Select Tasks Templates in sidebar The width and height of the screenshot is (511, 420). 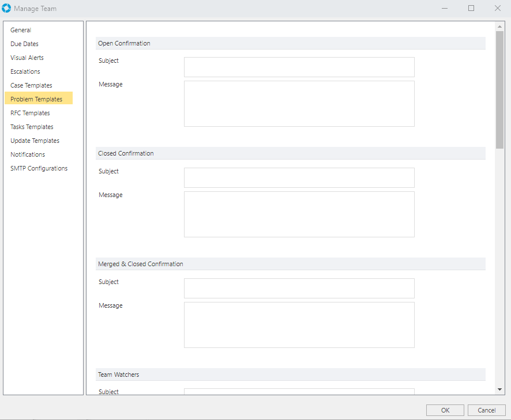[32, 127]
